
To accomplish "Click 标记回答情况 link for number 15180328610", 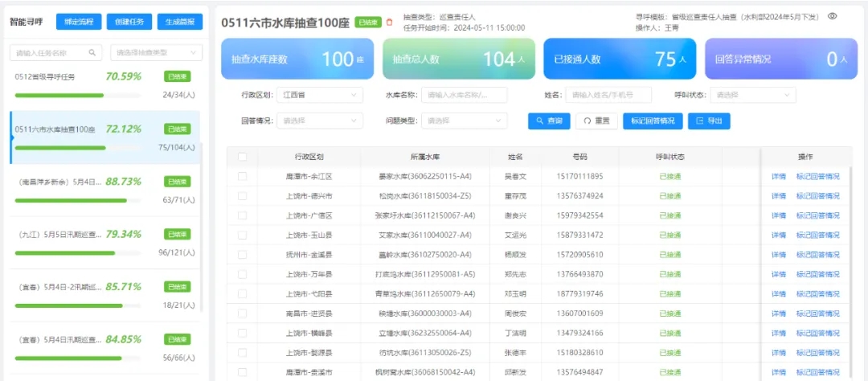I will point(817,352).
